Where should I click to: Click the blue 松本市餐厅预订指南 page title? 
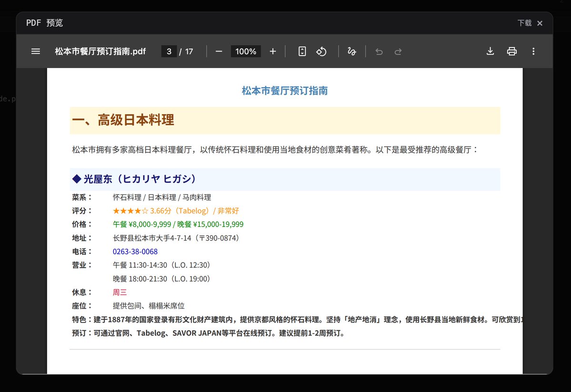tap(284, 91)
